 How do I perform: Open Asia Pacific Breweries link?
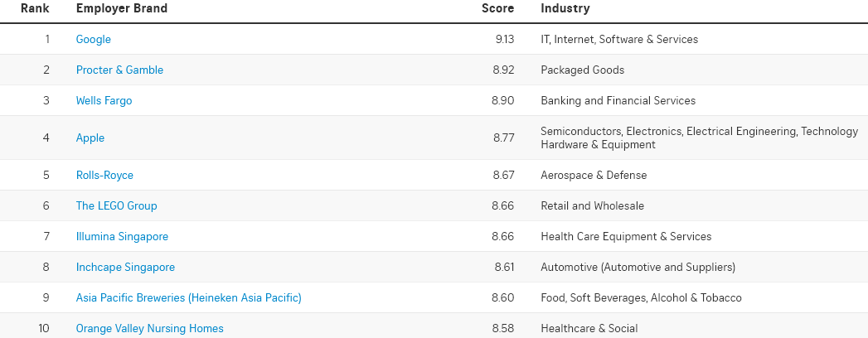point(188,297)
